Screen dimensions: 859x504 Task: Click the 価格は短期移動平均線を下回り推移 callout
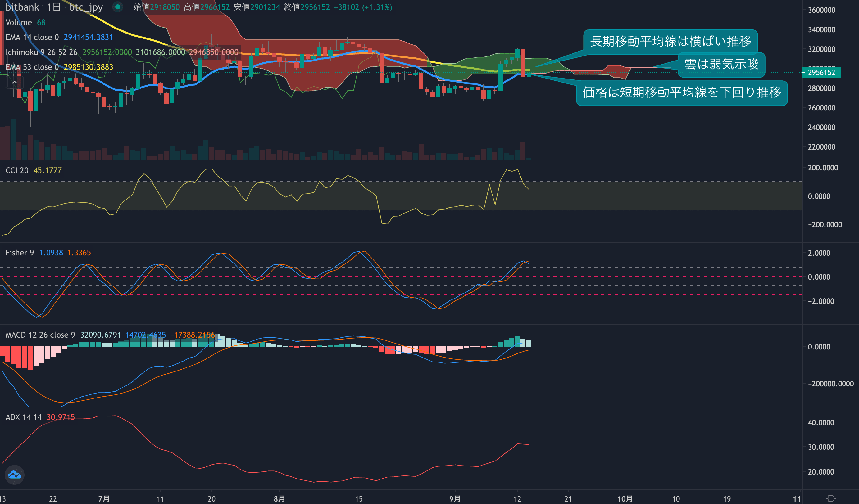click(681, 92)
